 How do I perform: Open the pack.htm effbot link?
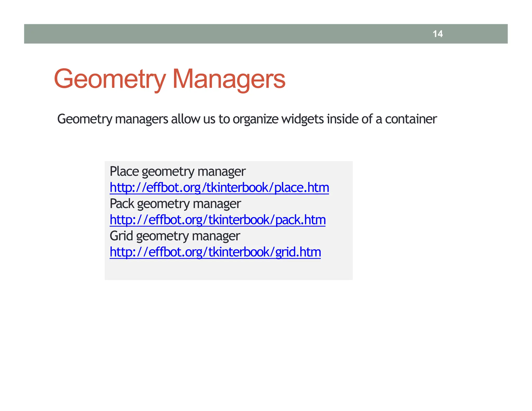pyautogui.click(x=218, y=220)
